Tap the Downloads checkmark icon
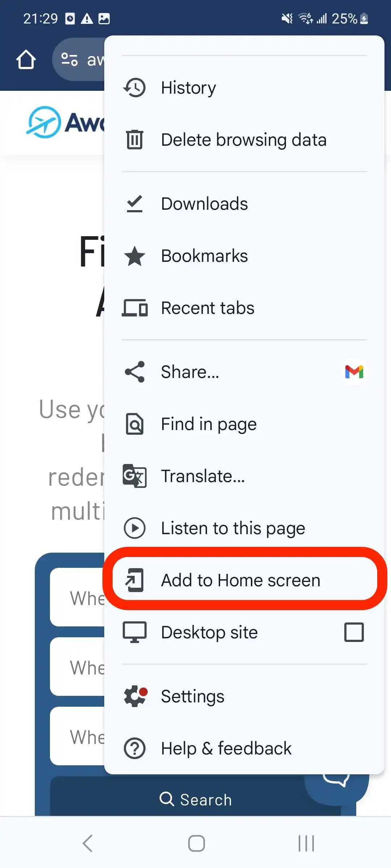 (134, 204)
